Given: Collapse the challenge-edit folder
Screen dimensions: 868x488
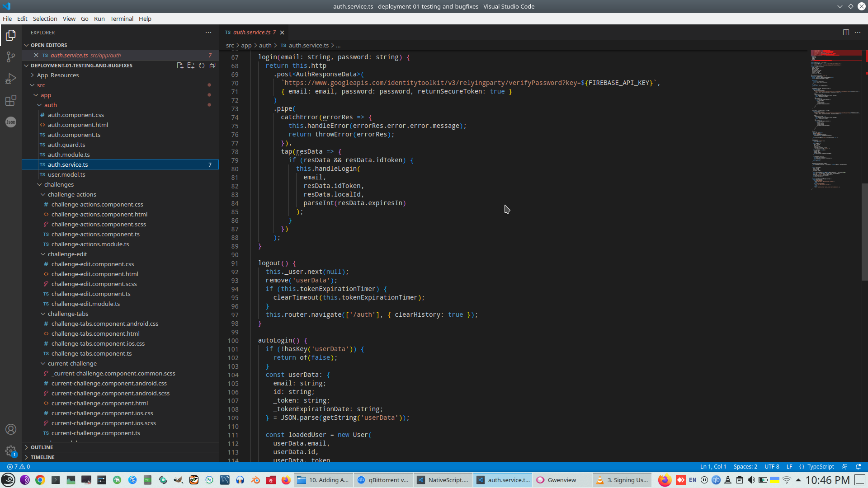Looking at the screenshot, I should (67, 254).
